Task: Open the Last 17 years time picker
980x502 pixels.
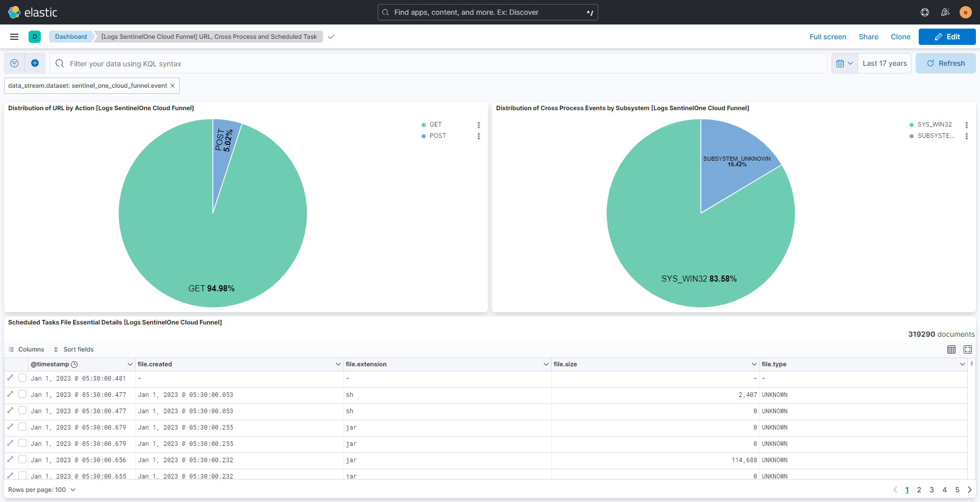Action: (x=885, y=63)
